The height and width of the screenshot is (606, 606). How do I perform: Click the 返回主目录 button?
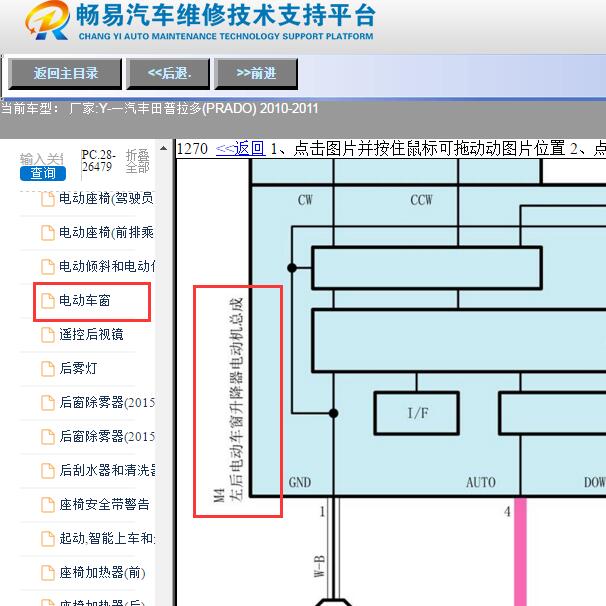tap(65, 73)
